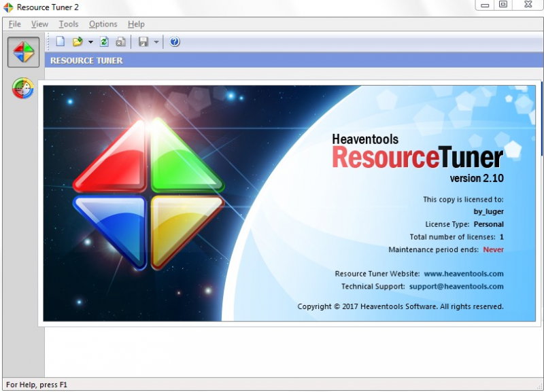The width and height of the screenshot is (544, 392).
Task: Expand the Save dropdown arrow
Action: coord(156,42)
